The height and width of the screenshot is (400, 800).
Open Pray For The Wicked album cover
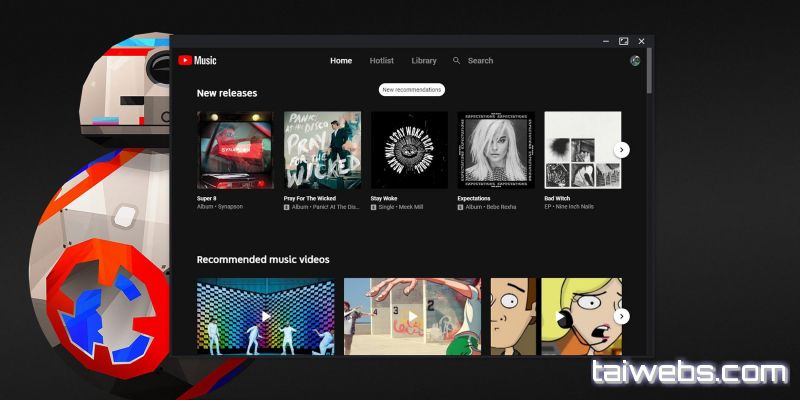[322, 149]
